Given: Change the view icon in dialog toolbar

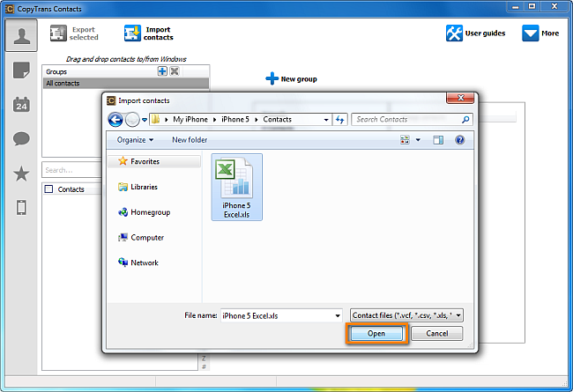Looking at the screenshot, I should point(405,140).
